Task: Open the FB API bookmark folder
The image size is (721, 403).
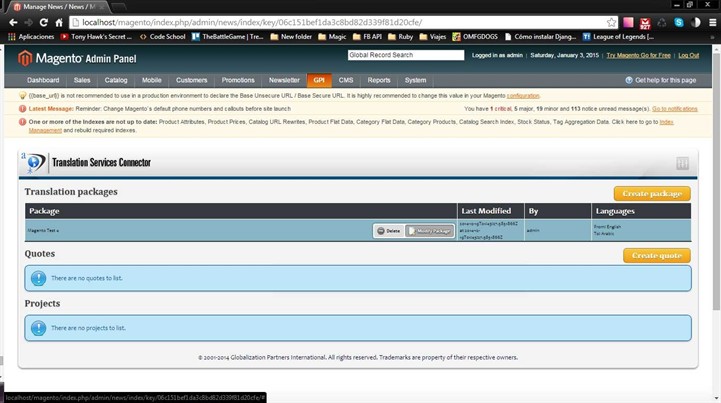Action: pos(367,36)
